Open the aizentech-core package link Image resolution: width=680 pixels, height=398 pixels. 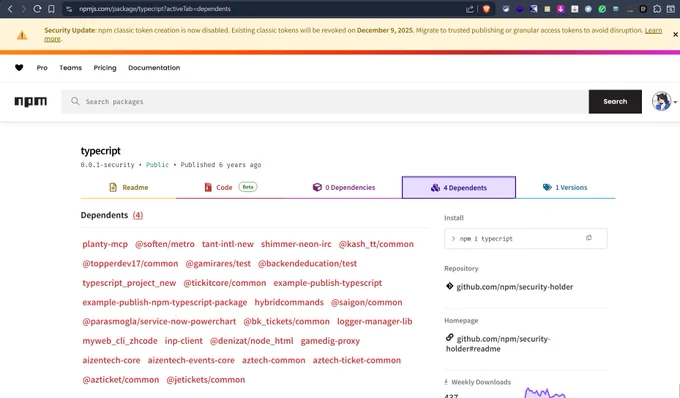pyautogui.click(x=111, y=360)
